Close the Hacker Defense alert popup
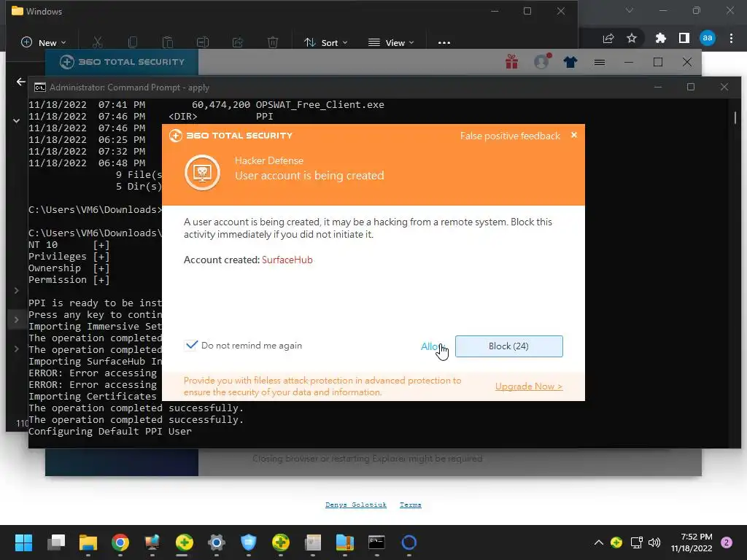Screen dimensions: 747x560 coord(574,135)
